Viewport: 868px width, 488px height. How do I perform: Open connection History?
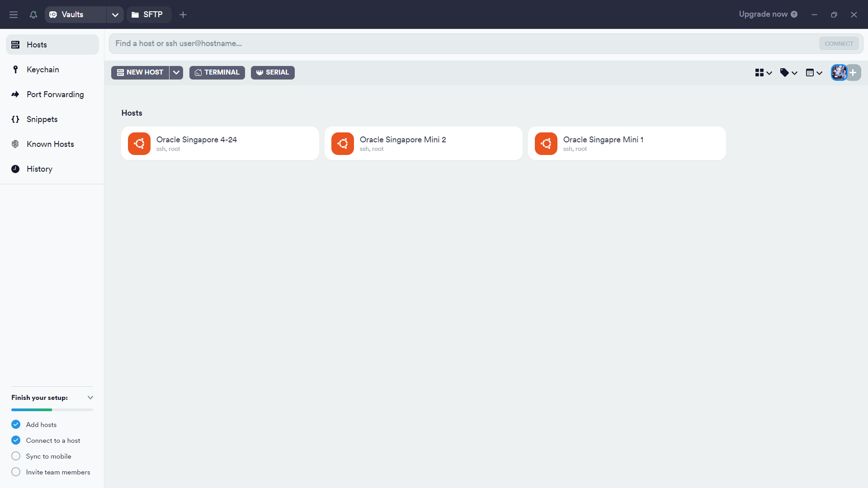tap(39, 169)
